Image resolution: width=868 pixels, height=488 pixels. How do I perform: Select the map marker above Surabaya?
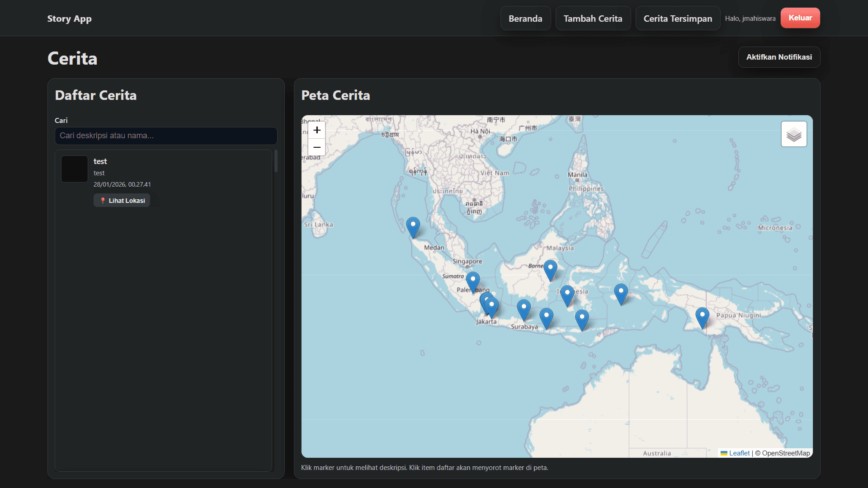point(524,309)
